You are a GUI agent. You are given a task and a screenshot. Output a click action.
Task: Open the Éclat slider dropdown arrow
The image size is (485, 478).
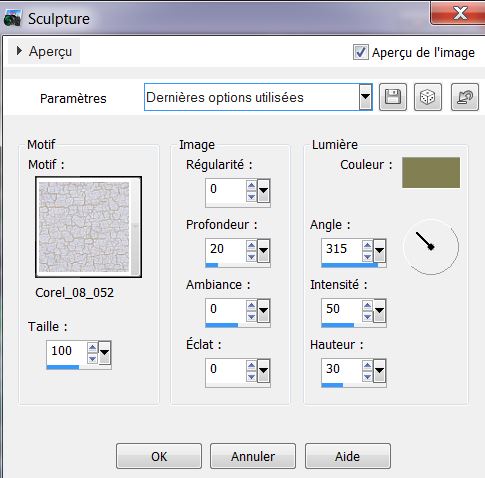click(263, 371)
